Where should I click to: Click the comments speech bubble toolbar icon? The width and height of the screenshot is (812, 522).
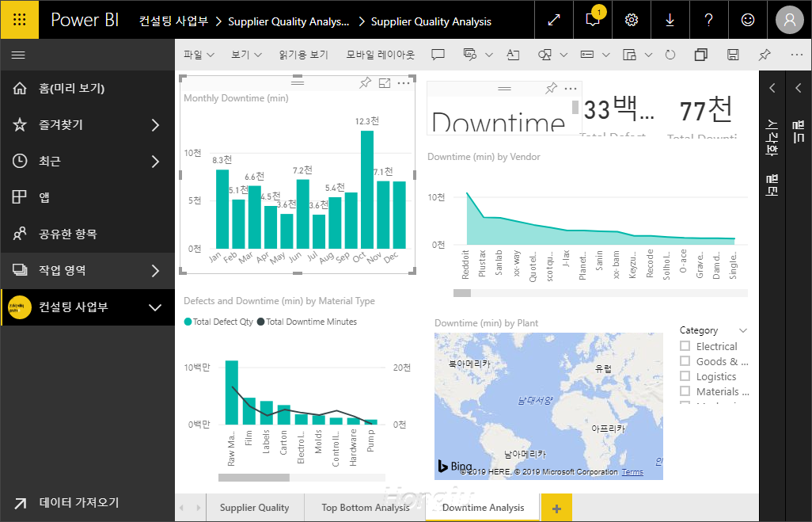(438, 55)
